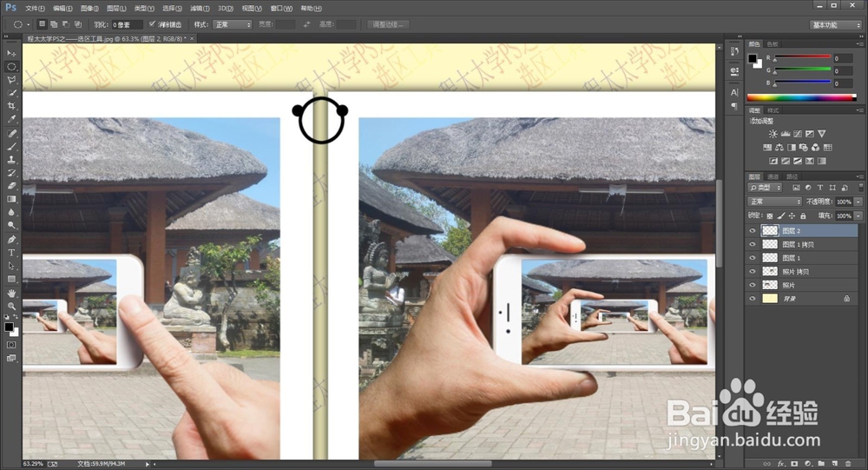
Task: Select the Quick Selection tool
Action: 11,93
